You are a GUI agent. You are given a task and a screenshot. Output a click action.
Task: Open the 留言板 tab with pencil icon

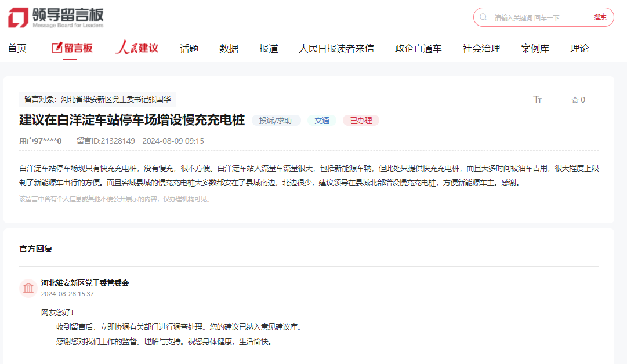pyautogui.click(x=72, y=48)
